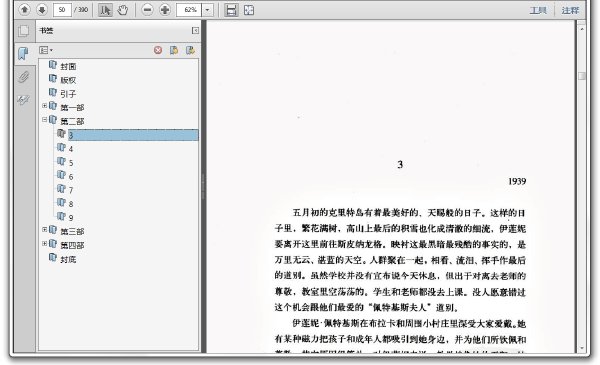Select the 封底 bookmark

(x=68, y=259)
